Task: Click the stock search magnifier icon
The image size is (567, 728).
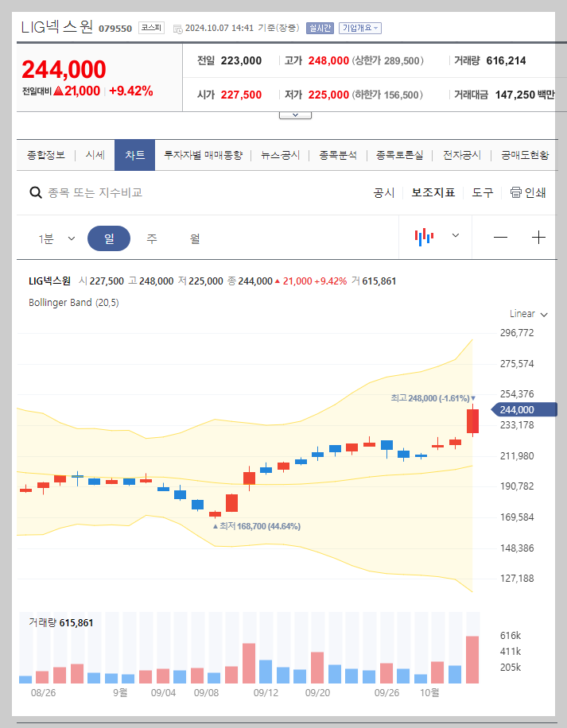Action: pyautogui.click(x=35, y=192)
